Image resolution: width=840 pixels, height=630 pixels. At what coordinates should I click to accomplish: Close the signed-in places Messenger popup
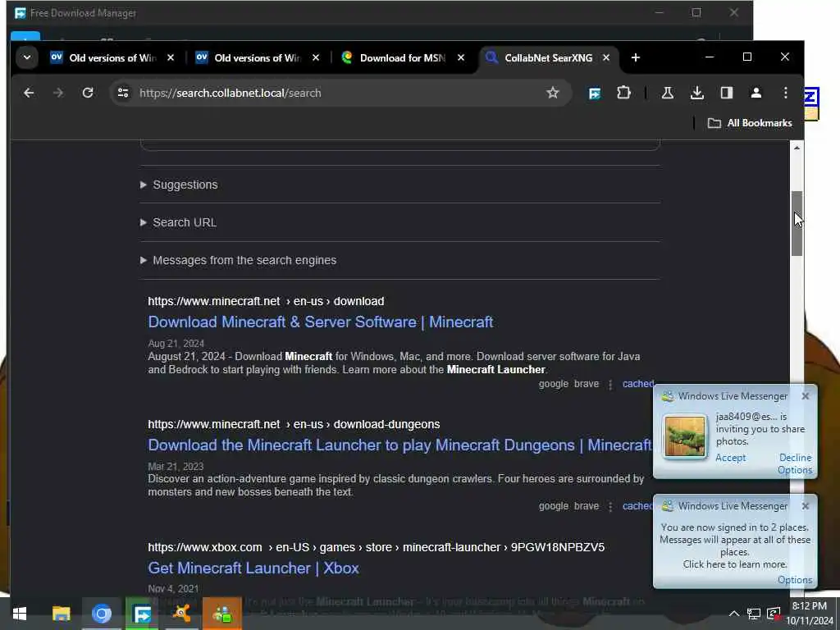pos(806,505)
